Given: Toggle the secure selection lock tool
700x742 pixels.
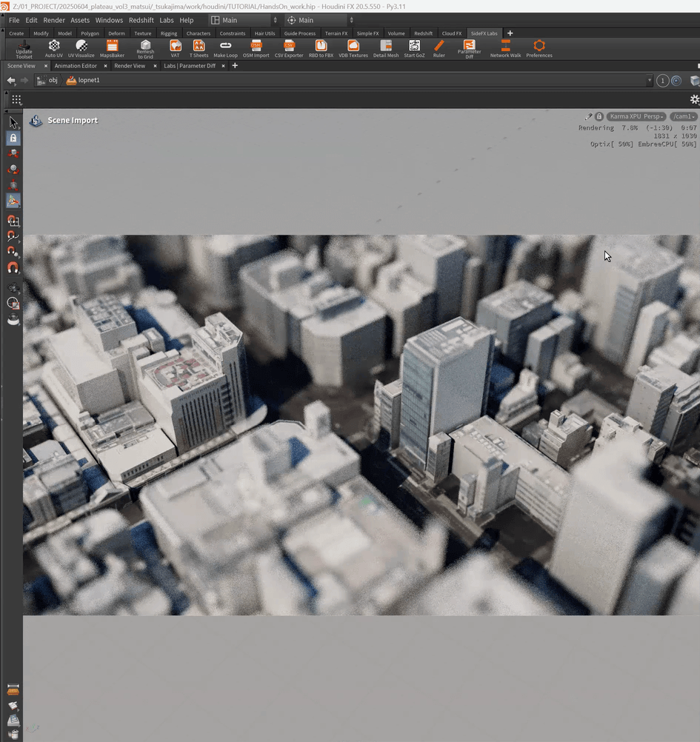Looking at the screenshot, I should pyautogui.click(x=13, y=138).
